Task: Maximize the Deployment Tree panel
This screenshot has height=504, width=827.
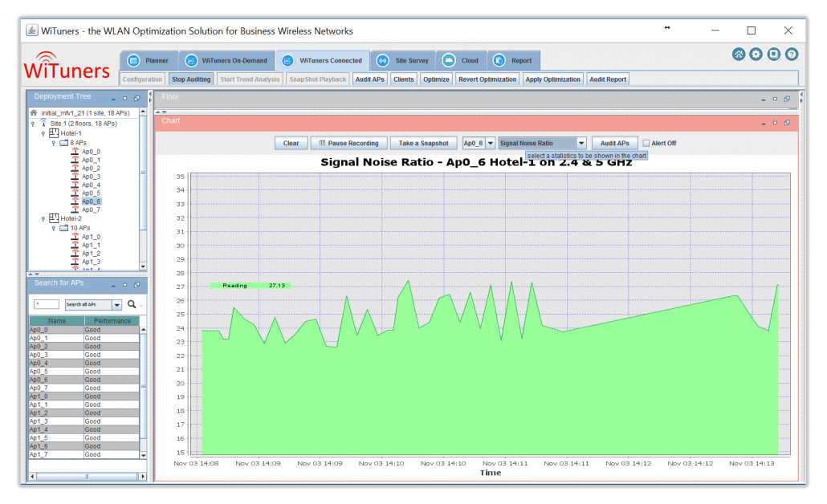Action: [x=125, y=98]
